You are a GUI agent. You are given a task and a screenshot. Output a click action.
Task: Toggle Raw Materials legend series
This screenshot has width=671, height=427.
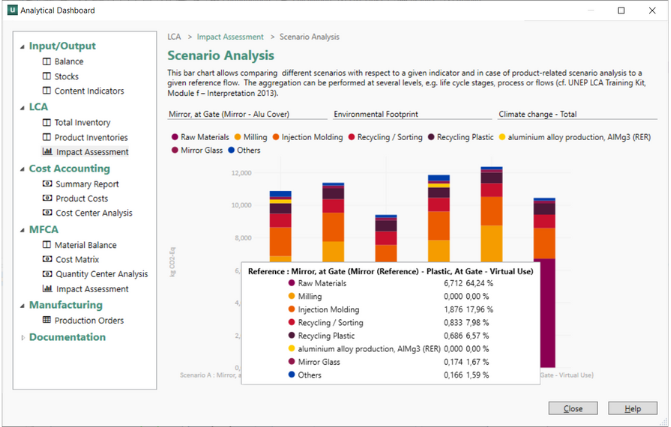pyautogui.click(x=200, y=137)
